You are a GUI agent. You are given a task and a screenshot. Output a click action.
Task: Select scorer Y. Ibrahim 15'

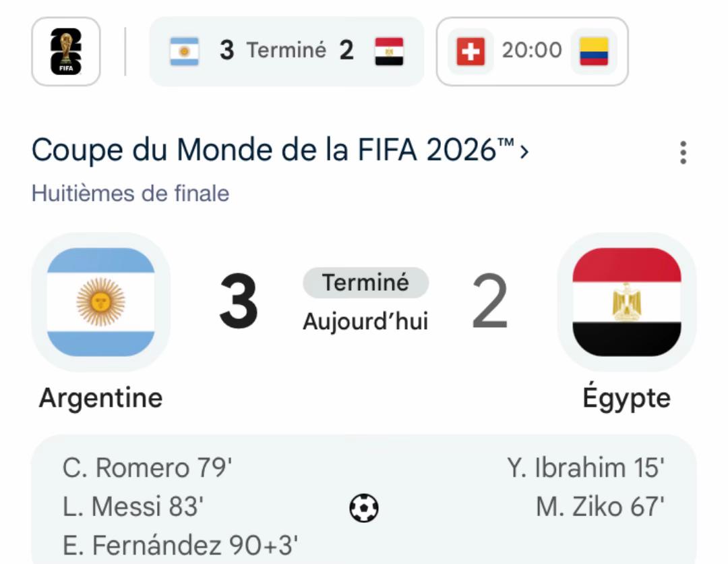click(586, 468)
